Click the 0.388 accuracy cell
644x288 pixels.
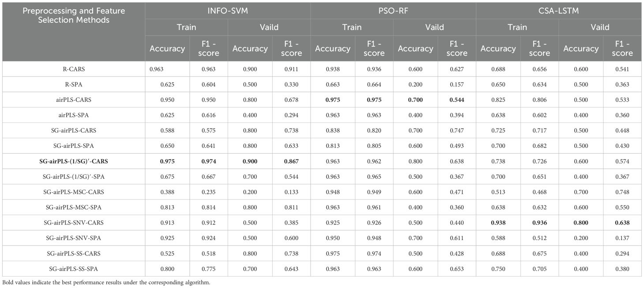point(168,192)
